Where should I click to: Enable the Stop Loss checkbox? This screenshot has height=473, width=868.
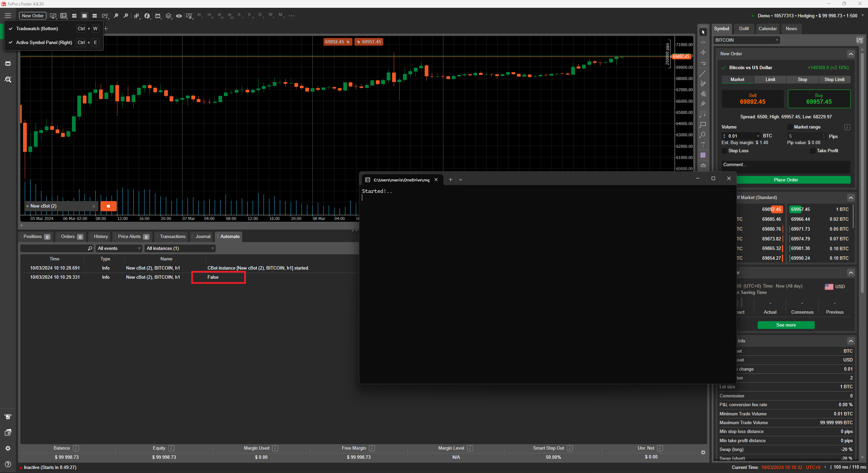pos(725,151)
